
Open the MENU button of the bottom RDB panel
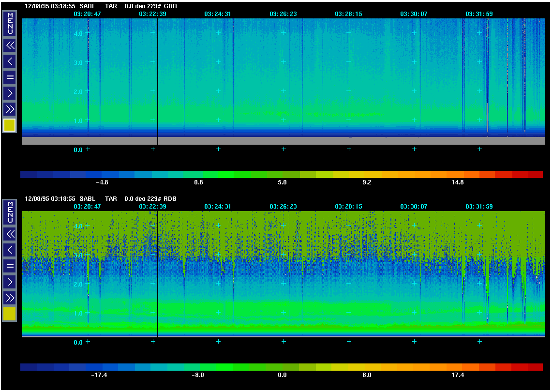pyautogui.click(x=10, y=212)
